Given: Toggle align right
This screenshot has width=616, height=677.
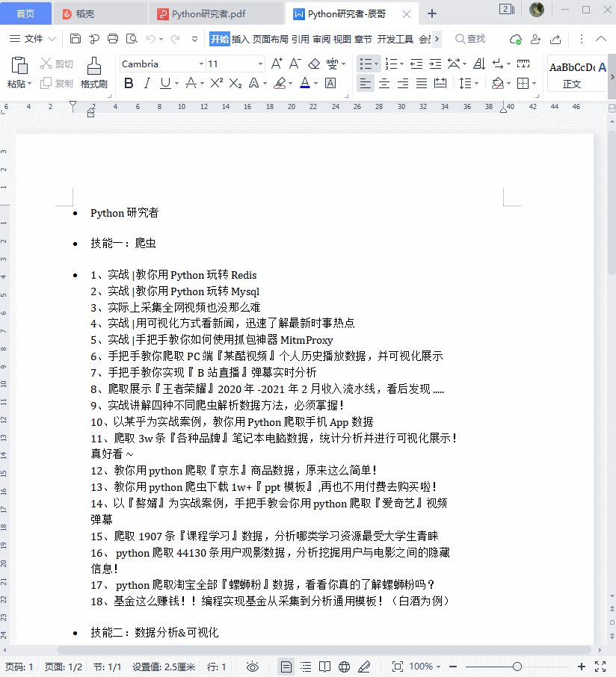Looking at the screenshot, I should coord(403,83).
